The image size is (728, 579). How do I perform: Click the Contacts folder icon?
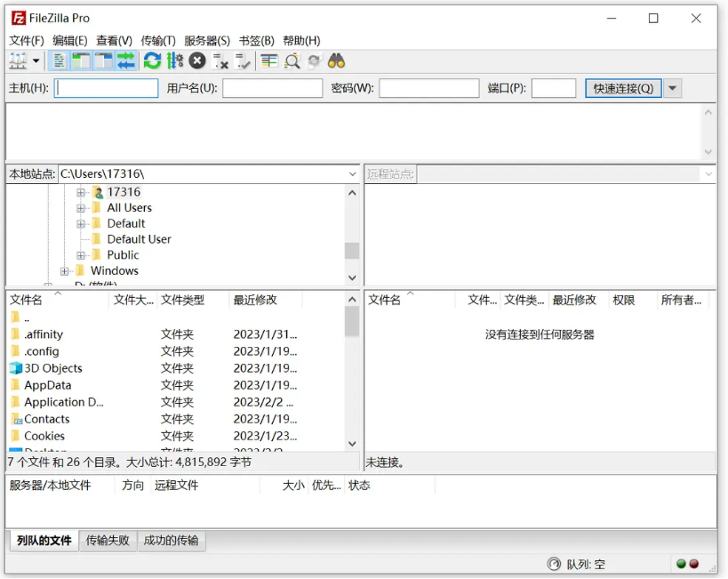click(16, 419)
